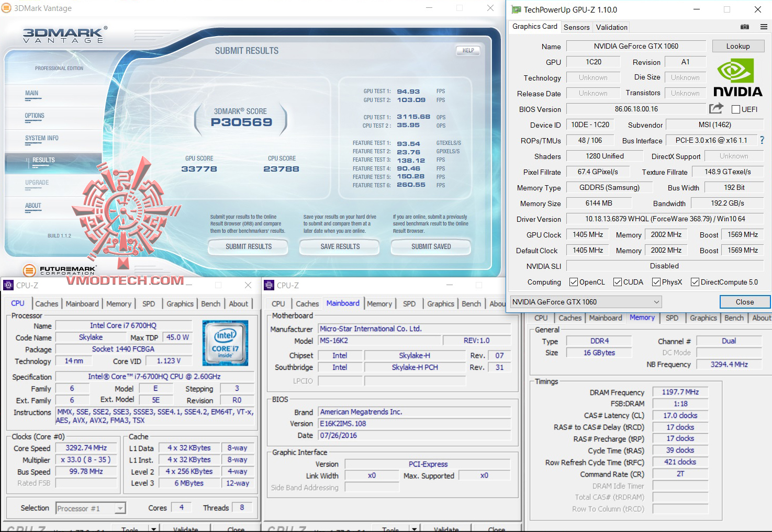772x532 pixels.
Task: Open ABOUT in the 3DMark Vantage sidebar
Action: coord(33,206)
